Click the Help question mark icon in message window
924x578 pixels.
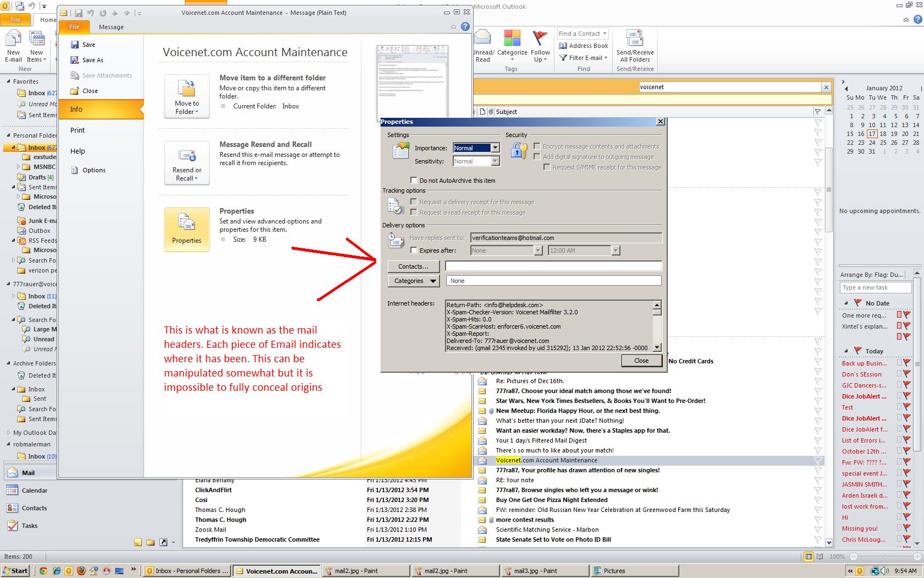point(465,26)
